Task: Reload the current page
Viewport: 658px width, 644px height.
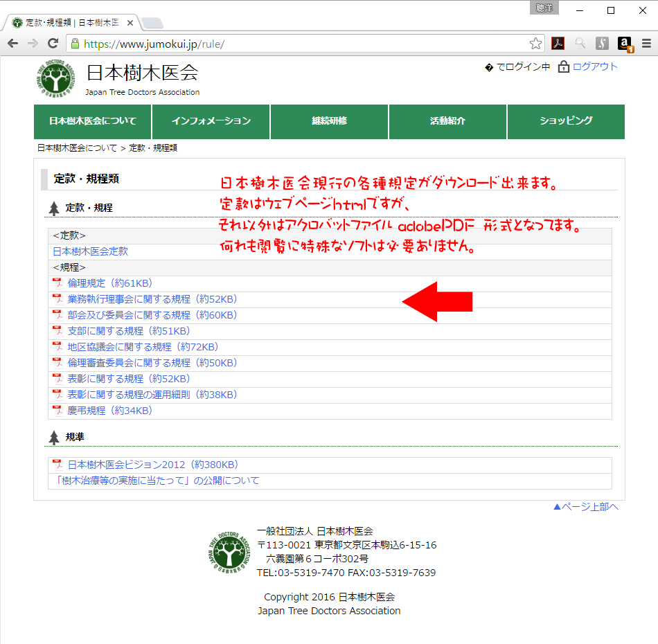Action: click(53, 43)
